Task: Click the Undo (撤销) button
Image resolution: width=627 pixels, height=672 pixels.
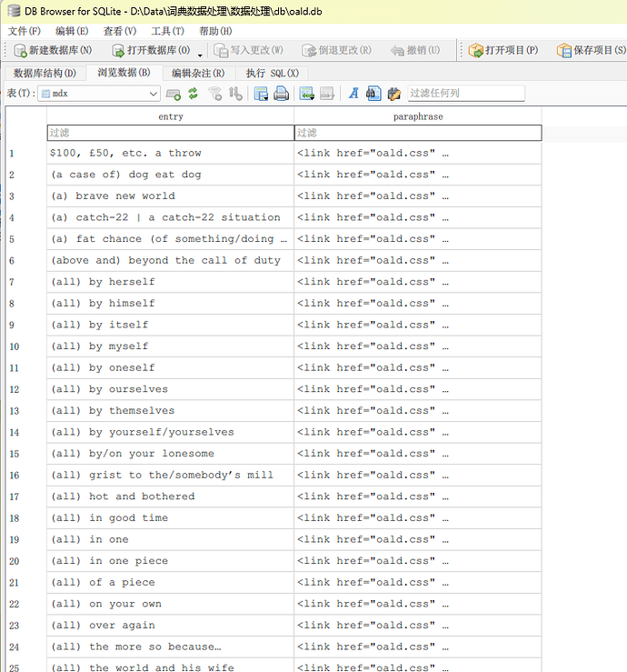Action: click(415, 50)
